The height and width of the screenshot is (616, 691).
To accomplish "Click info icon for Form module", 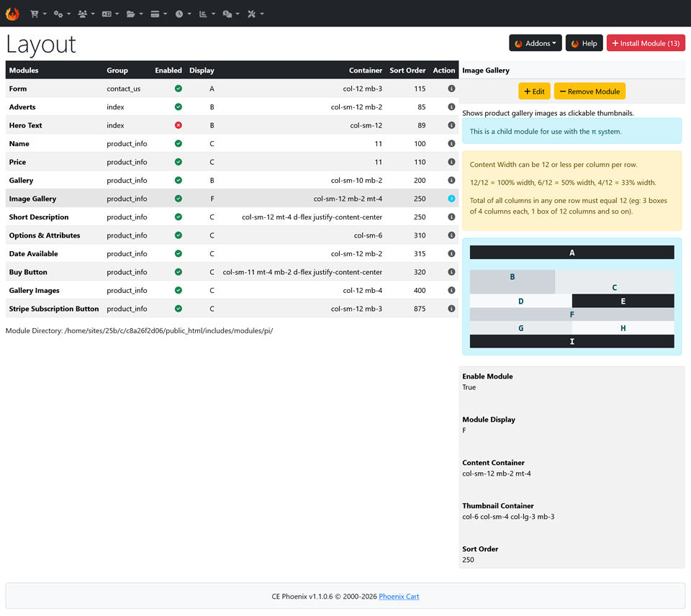I will pyautogui.click(x=451, y=89).
